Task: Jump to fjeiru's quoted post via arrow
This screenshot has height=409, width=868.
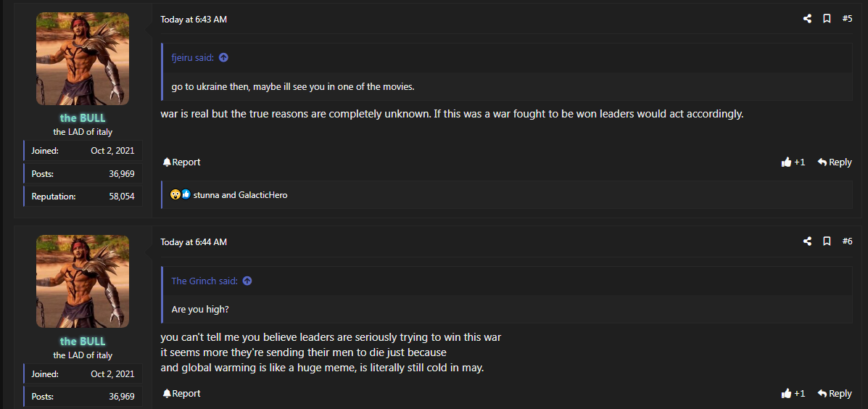Action: tap(223, 57)
